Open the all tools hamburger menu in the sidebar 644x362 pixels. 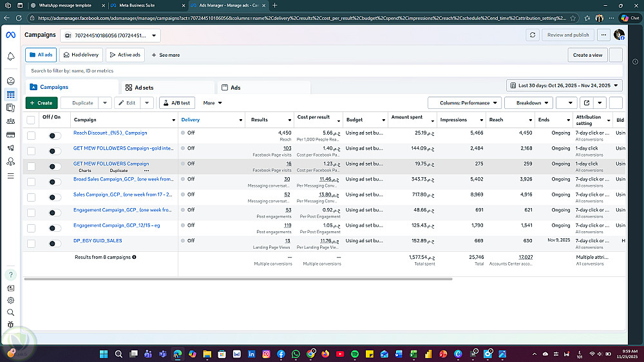click(11, 176)
